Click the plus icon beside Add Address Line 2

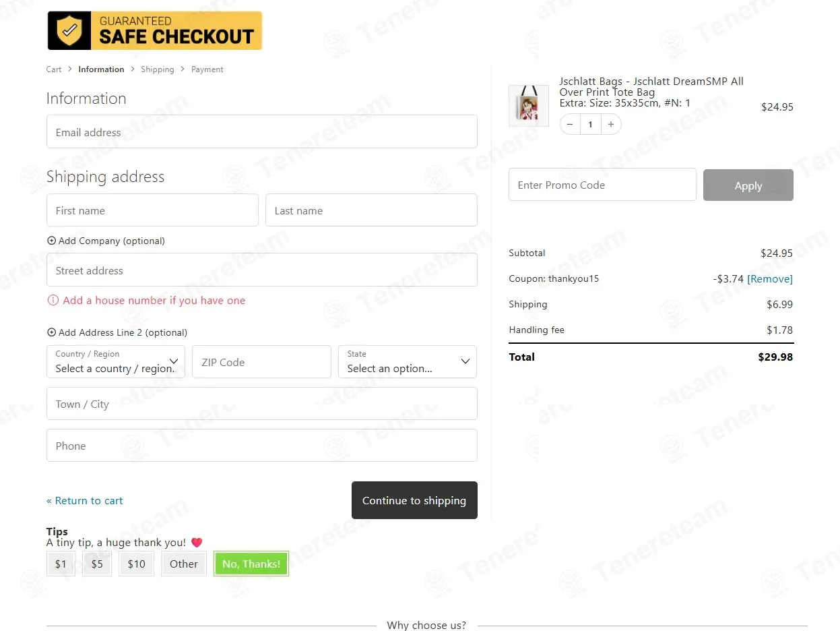click(51, 332)
